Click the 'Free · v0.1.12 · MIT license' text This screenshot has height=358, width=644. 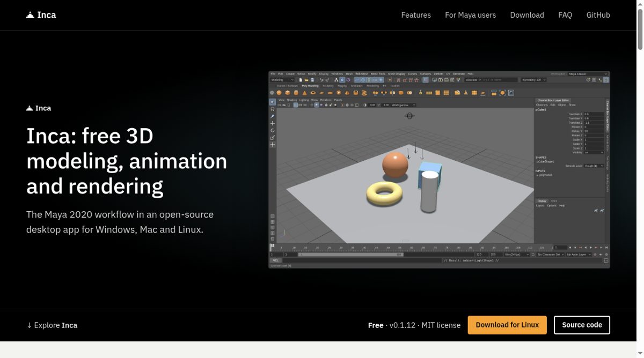(414, 325)
